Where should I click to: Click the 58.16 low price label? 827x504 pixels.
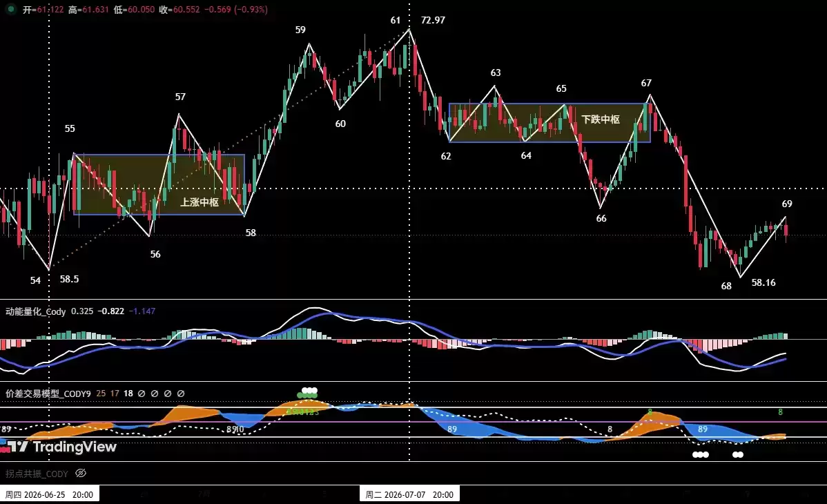tap(763, 283)
